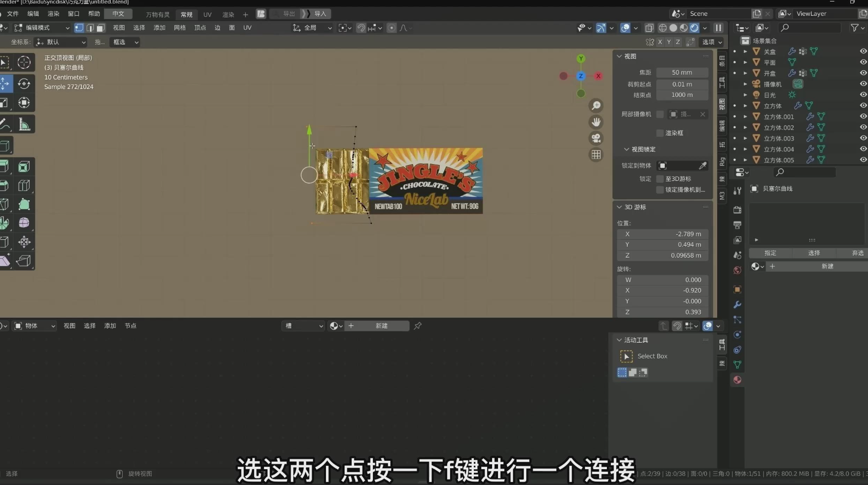Select the Transform tool in the left toolbar
868x485 pixels.
[x=24, y=103]
